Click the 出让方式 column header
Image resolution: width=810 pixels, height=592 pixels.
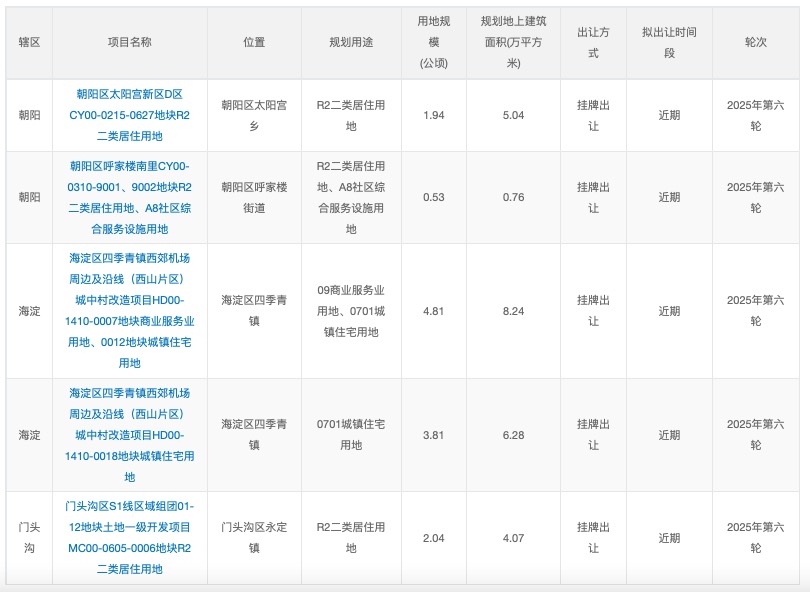(593, 42)
